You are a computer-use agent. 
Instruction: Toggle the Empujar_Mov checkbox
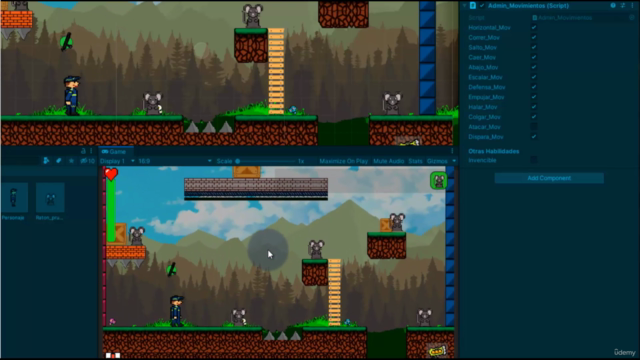tap(534, 97)
